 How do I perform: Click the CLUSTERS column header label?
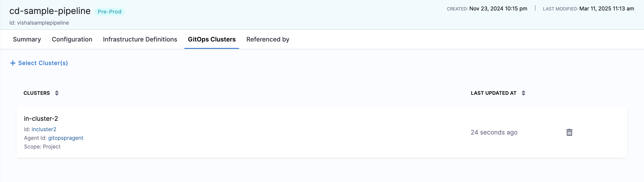pos(37,93)
